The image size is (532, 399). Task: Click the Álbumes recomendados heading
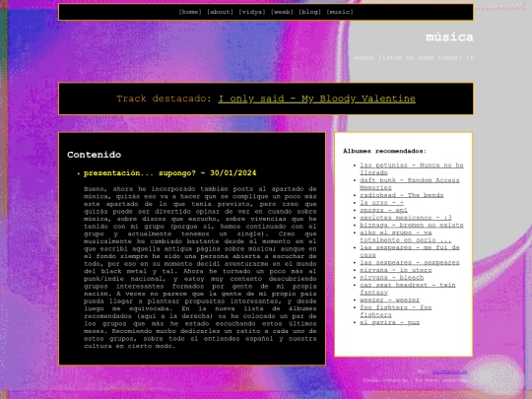click(x=384, y=151)
